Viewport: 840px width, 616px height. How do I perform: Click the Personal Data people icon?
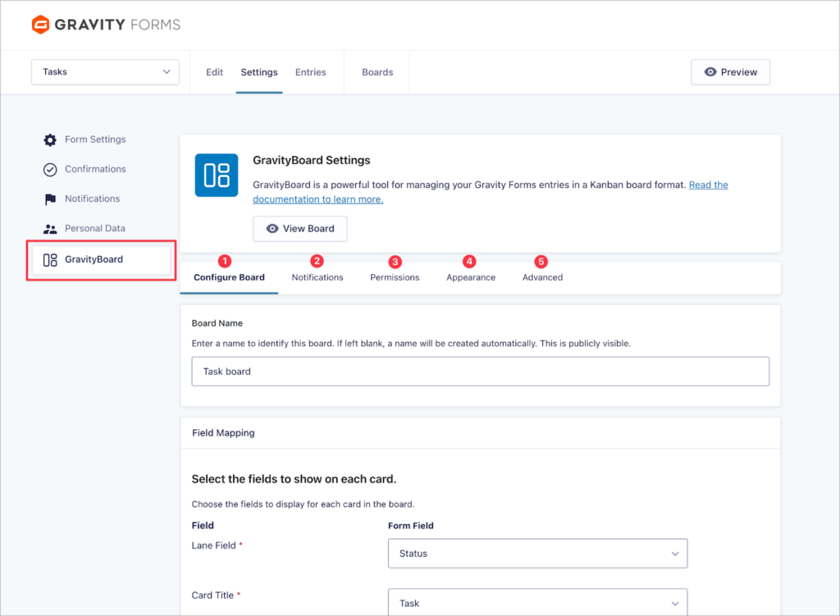click(49, 228)
